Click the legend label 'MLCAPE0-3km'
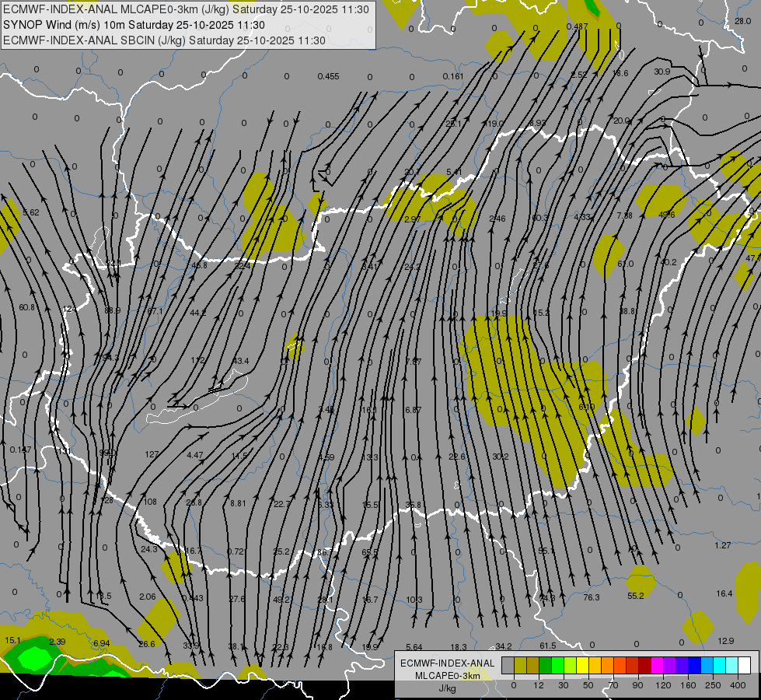Screen dimensions: 761x700 tap(448, 676)
